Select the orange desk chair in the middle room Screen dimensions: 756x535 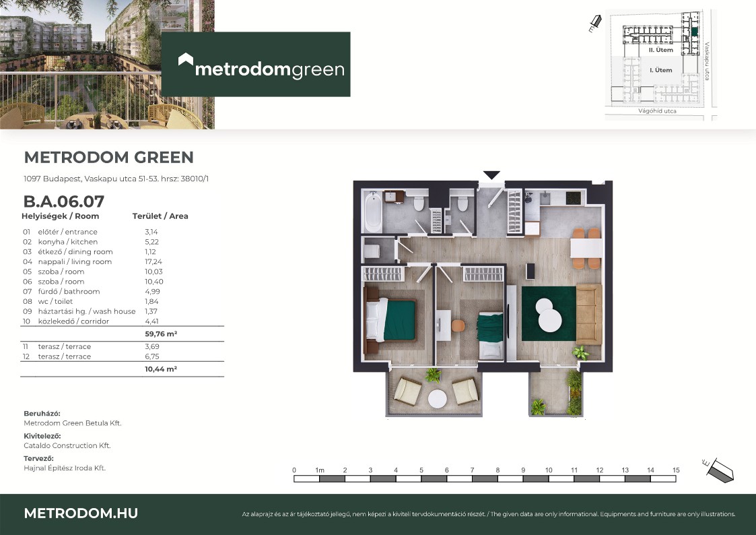(x=458, y=325)
